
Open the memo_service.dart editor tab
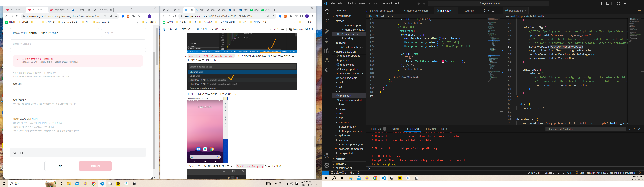(416, 11)
